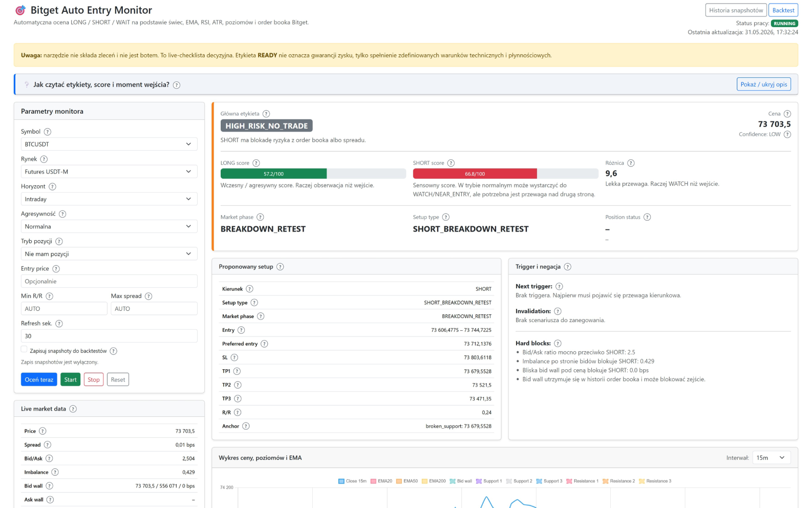Click help icon for Anchor row

tap(246, 426)
